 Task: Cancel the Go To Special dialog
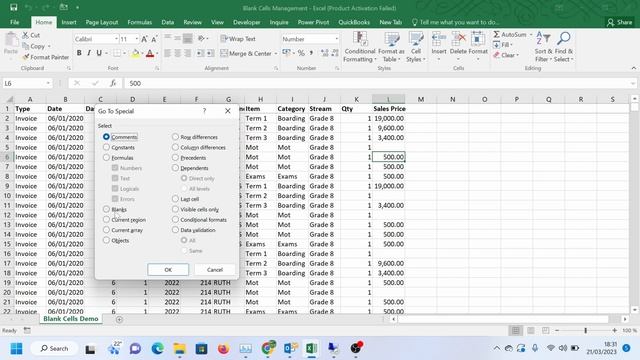[x=215, y=269]
